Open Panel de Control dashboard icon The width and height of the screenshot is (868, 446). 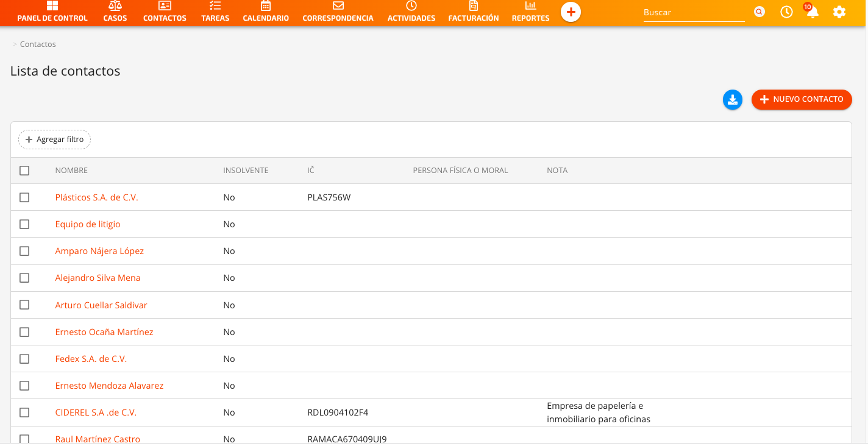pyautogui.click(x=52, y=6)
